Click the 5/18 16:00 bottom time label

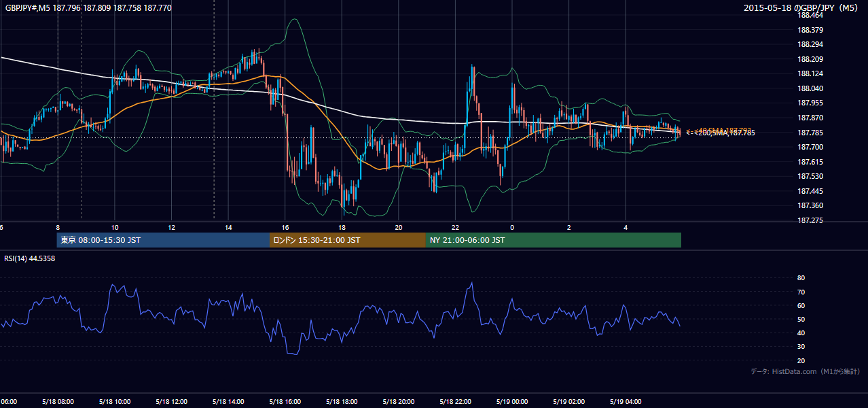(285, 401)
